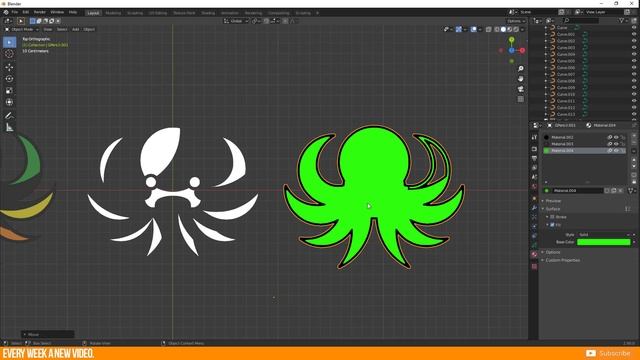Select the Transform tool
Screen dimensions: 640x360
[9, 102]
